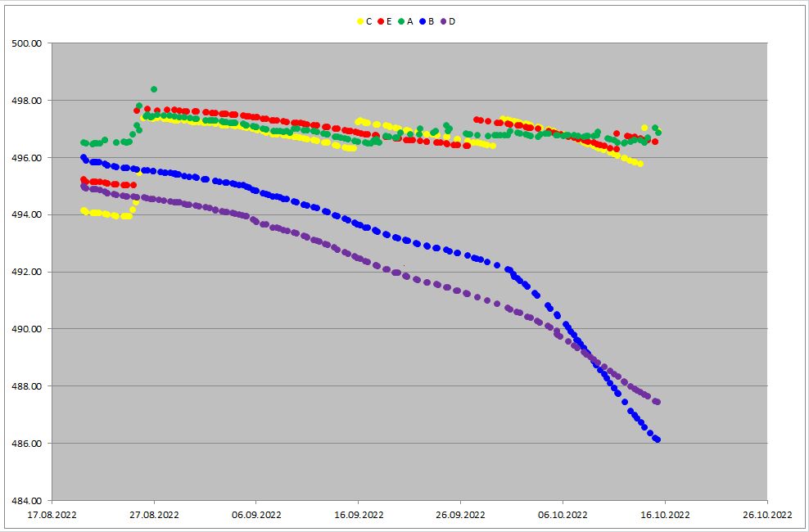This screenshot has height=532, width=809.
Task: Click the yellow marker for series C in legend
Action: point(360,21)
